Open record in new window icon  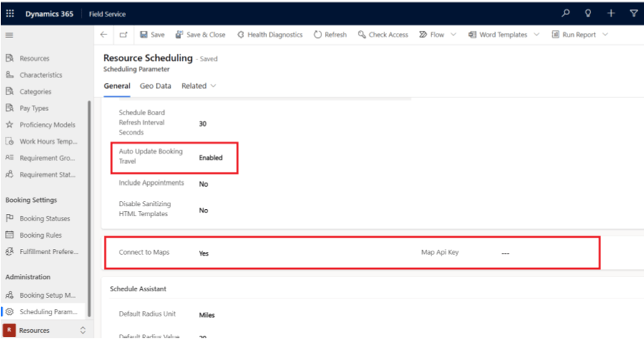coord(123,34)
